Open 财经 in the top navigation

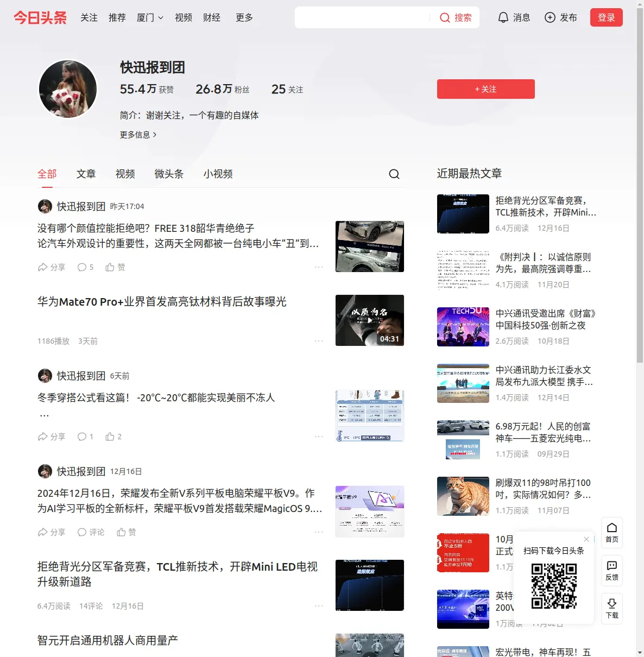(x=212, y=18)
